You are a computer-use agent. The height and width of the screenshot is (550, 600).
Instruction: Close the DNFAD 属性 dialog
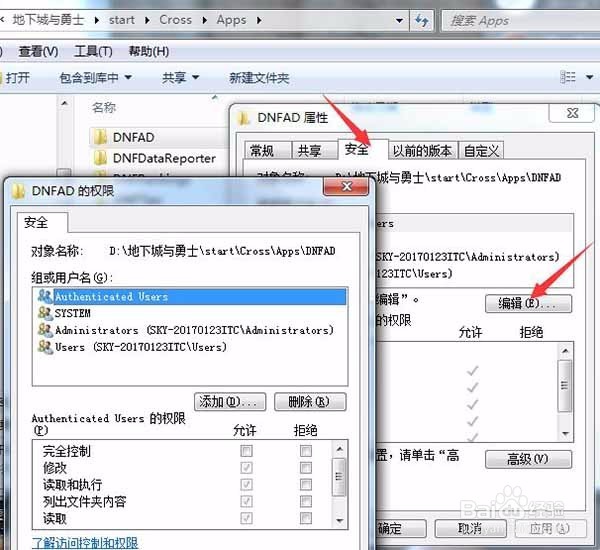pos(572,113)
